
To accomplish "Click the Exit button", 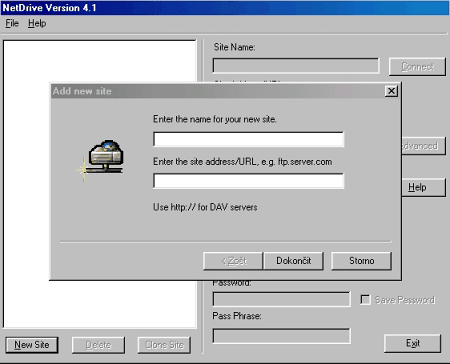I will tap(413, 343).
